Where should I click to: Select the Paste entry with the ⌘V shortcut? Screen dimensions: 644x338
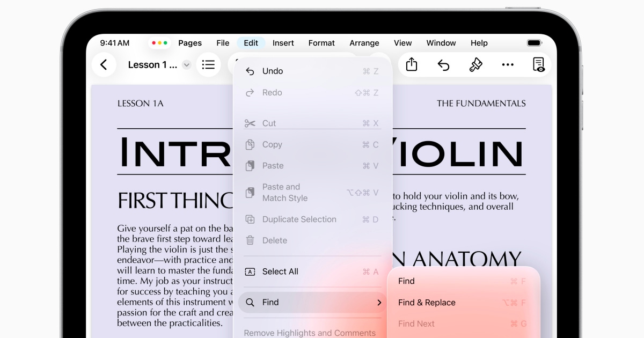click(313, 166)
